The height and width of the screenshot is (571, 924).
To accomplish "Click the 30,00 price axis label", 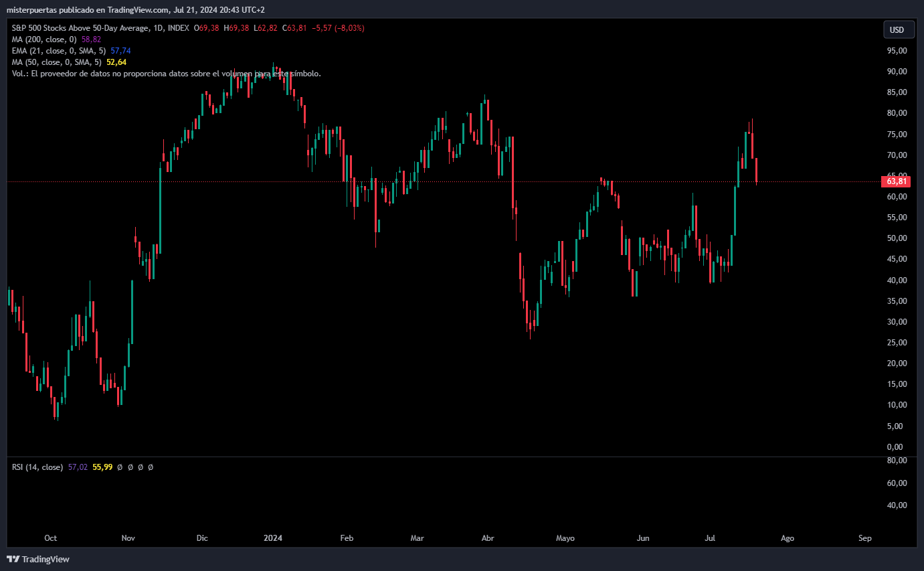I will [x=897, y=322].
